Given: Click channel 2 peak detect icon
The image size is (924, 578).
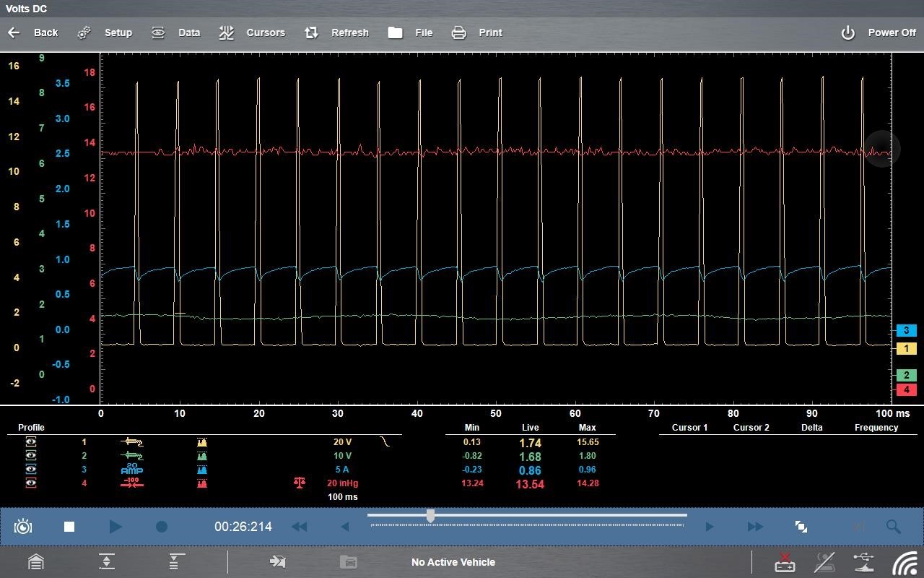Looking at the screenshot, I should click(x=202, y=456).
